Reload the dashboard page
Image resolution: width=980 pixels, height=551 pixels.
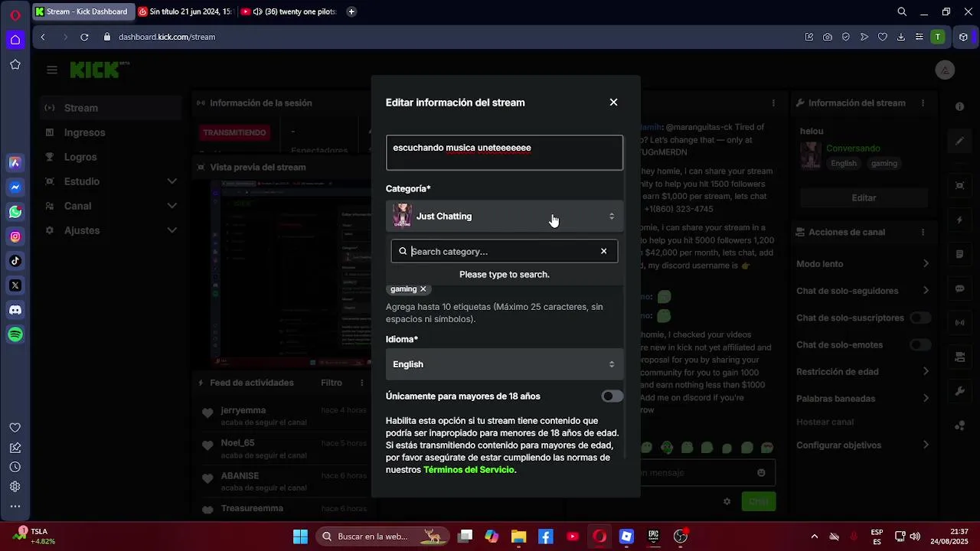click(x=84, y=37)
